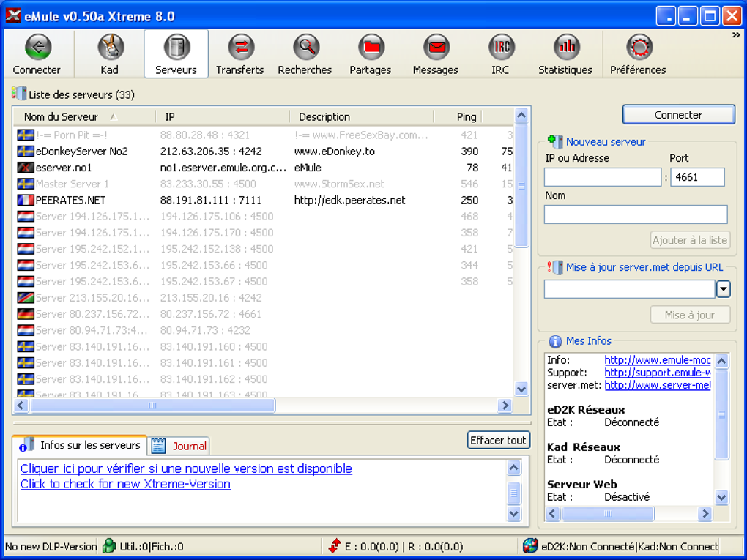Click the transfer arrows status icon
Viewport: 747px width, 560px height.
tap(335, 546)
